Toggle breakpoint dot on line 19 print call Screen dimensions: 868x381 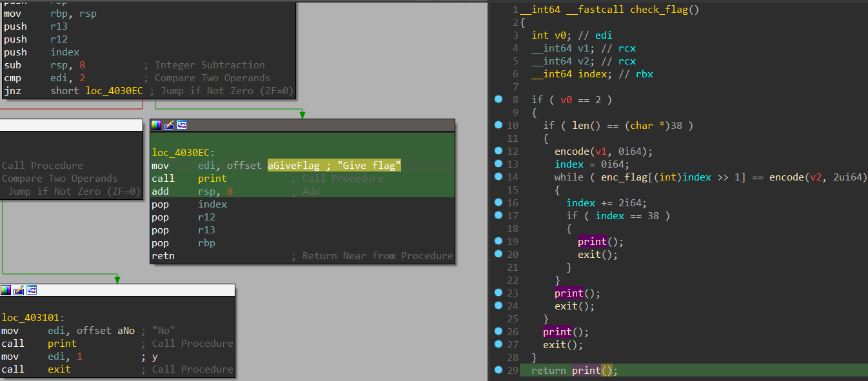point(498,241)
